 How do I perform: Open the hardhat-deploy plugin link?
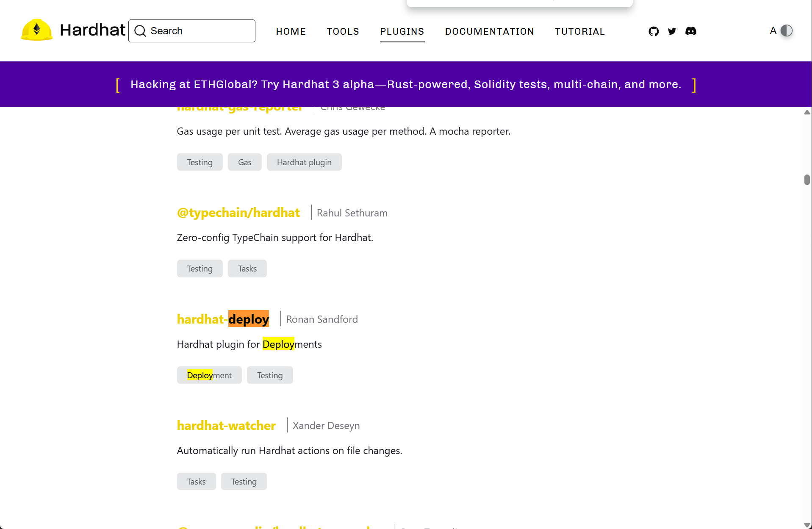pos(223,319)
